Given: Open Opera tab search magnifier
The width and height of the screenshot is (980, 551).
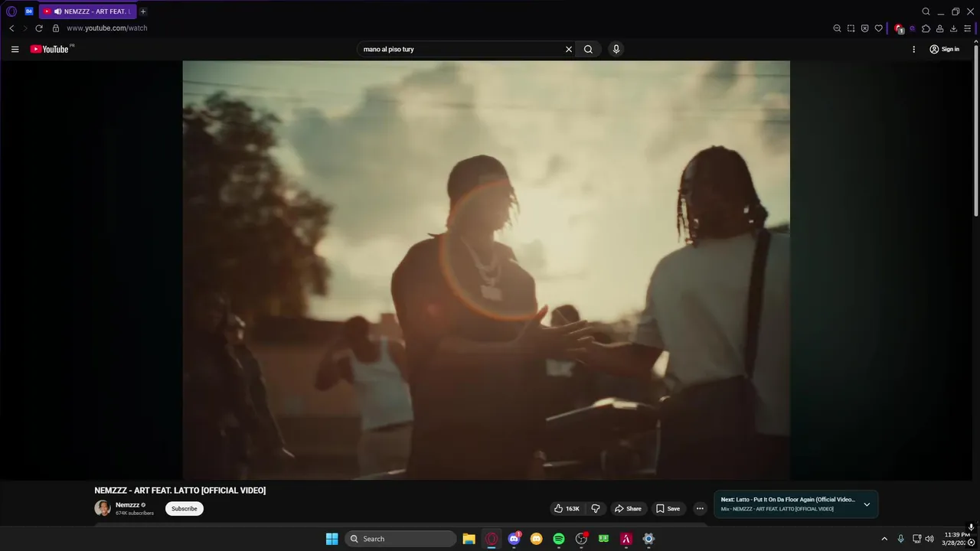Looking at the screenshot, I should pyautogui.click(x=926, y=11).
